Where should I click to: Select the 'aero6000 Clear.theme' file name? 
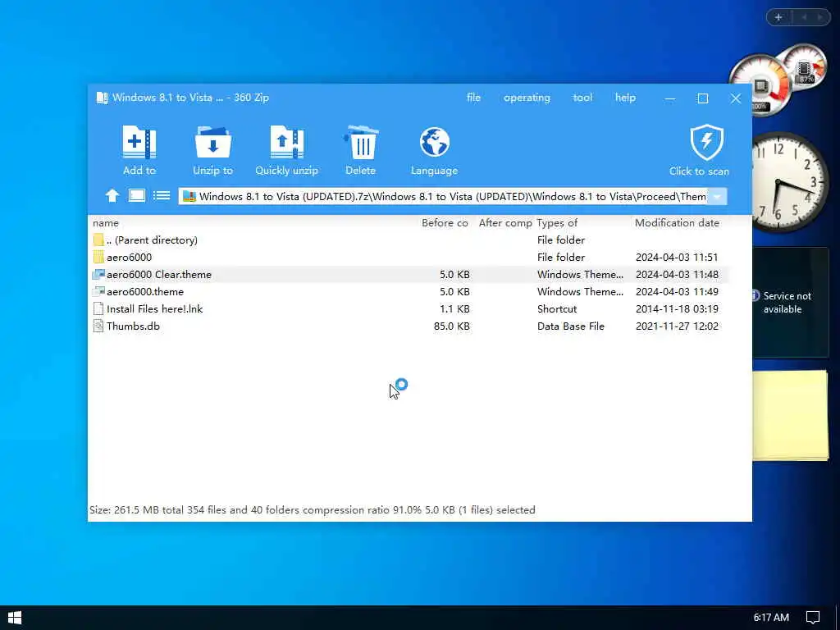coord(159,274)
